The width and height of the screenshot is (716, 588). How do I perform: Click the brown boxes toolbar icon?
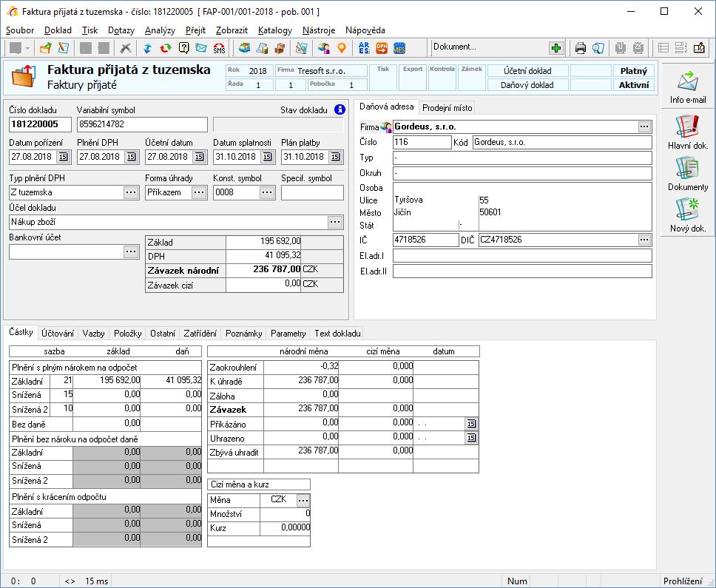click(280, 48)
